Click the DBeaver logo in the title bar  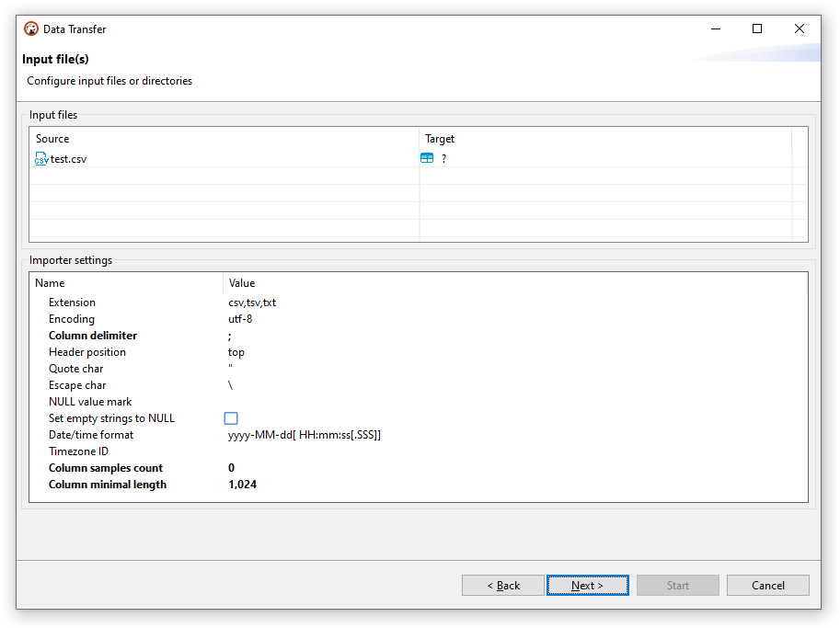(31, 29)
